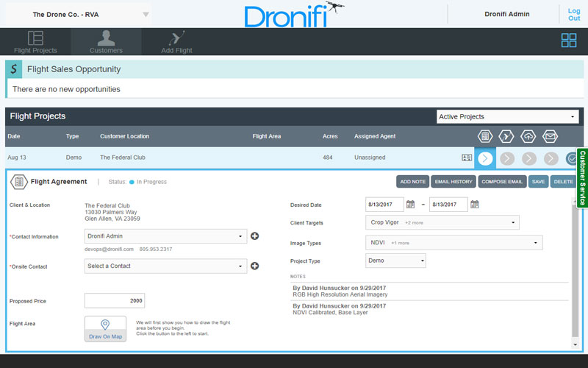The height and width of the screenshot is (368, 588).
Task: Click the envelope hexagon column icon
Action: tap(551, 136)
